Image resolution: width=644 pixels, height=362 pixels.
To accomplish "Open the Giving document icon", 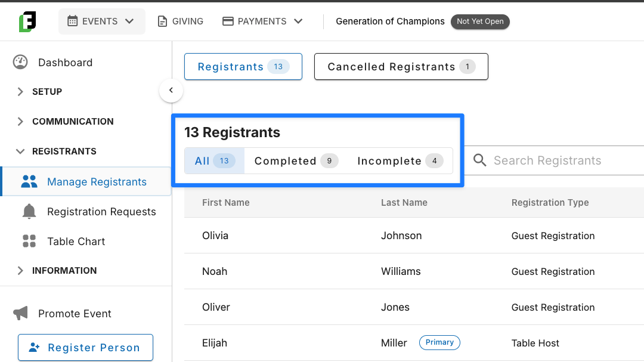I will [x=162, y=21].
